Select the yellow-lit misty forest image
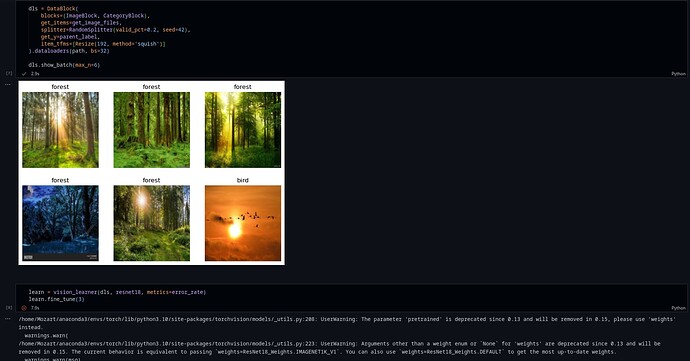 click(242, 130)
